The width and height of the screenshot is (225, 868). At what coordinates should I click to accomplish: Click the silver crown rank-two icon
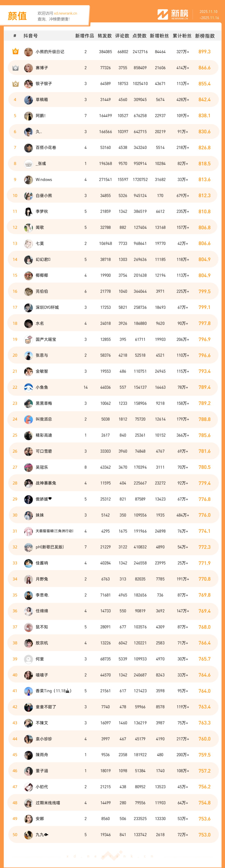coord(15,68)
